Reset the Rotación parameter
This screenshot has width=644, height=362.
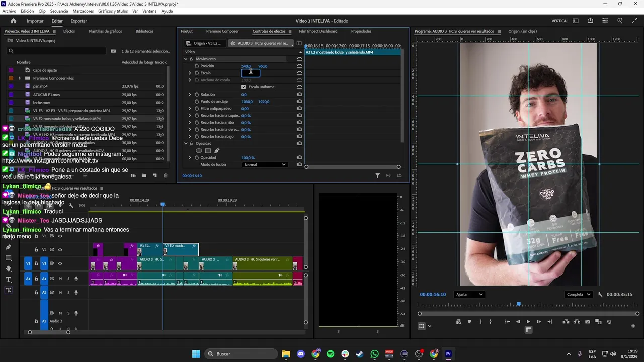tap(299, 94)
